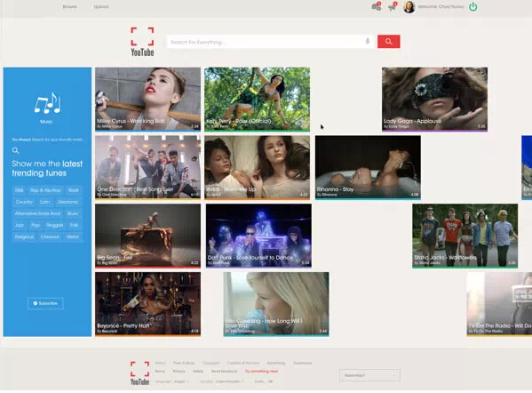Click the red search button
532x393 pixels.
pos(388,42)
